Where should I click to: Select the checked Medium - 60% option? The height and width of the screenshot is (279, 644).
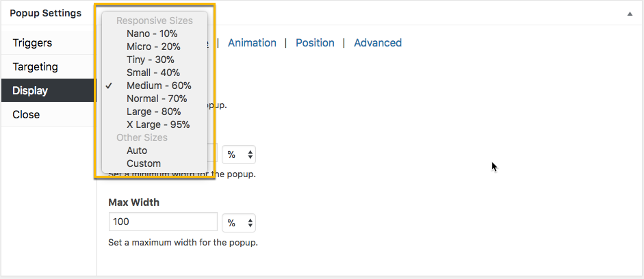click(159, 85)
